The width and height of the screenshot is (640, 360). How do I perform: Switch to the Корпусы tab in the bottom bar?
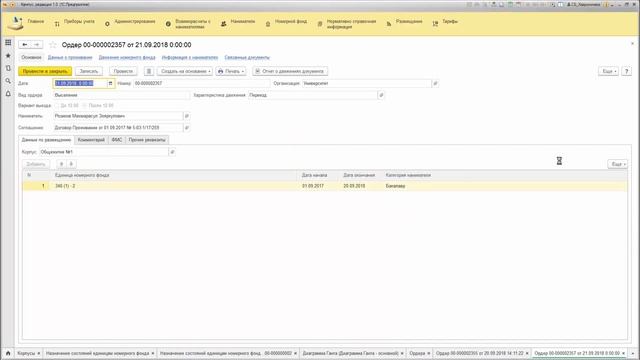pyautogui.click(x=26, y=353)
